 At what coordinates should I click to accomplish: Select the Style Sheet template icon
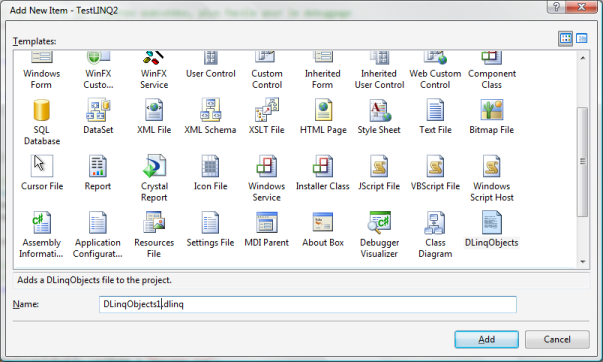coord(379,110)
